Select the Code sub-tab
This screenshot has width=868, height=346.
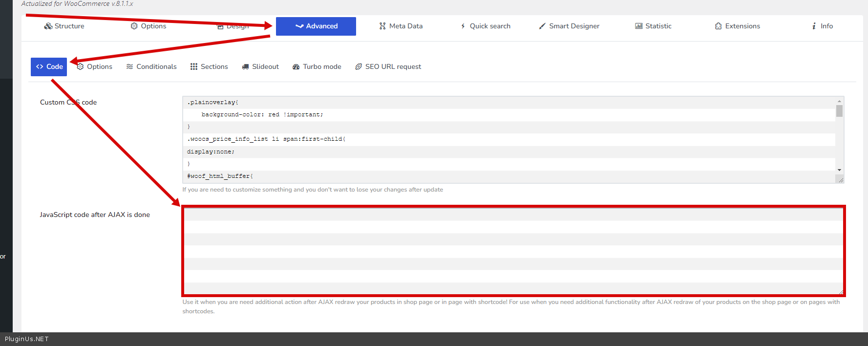pyautogui.click(x=49, y=67)
